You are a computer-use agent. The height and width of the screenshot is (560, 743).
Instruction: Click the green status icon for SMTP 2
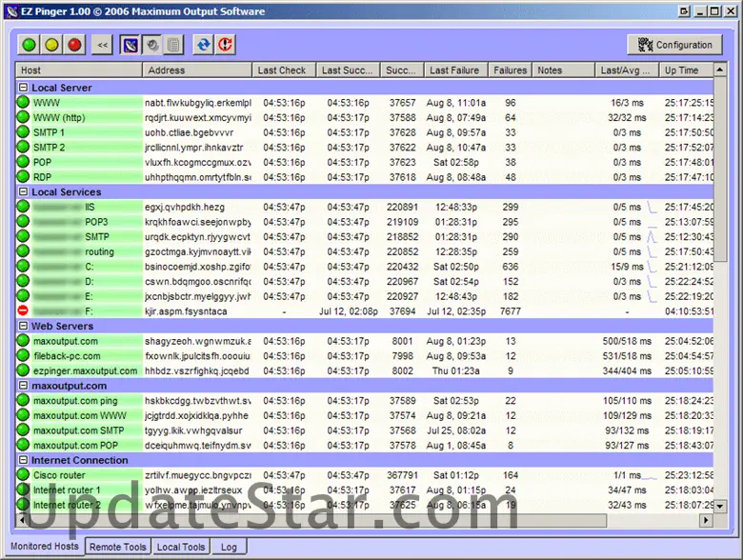coord(23,147)
